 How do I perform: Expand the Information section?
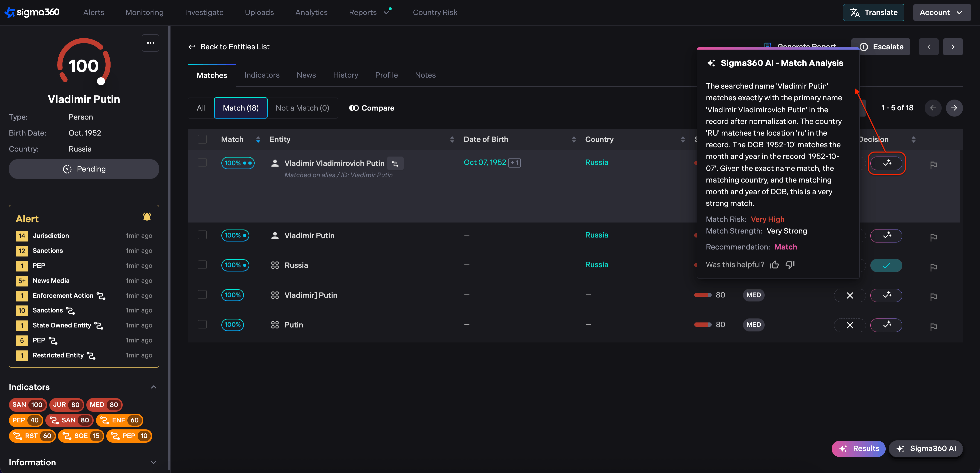click(154, 462)
